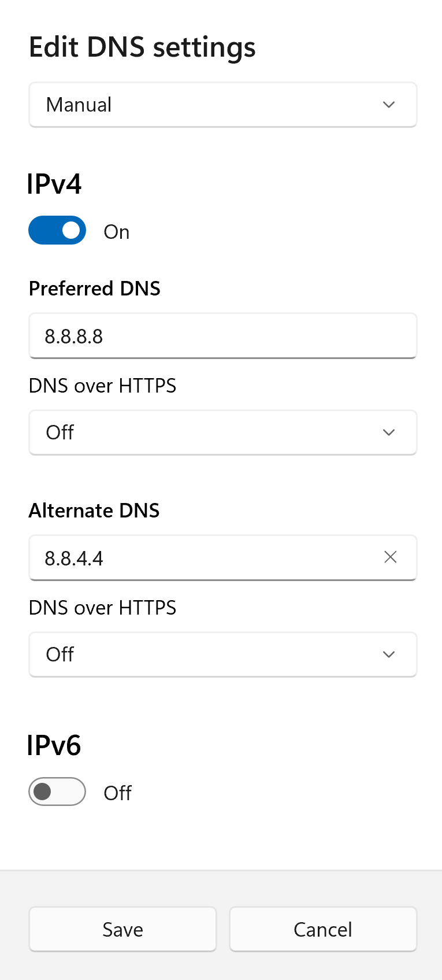Turn off the IPv4 toggle switch

[x=57, y=231]
